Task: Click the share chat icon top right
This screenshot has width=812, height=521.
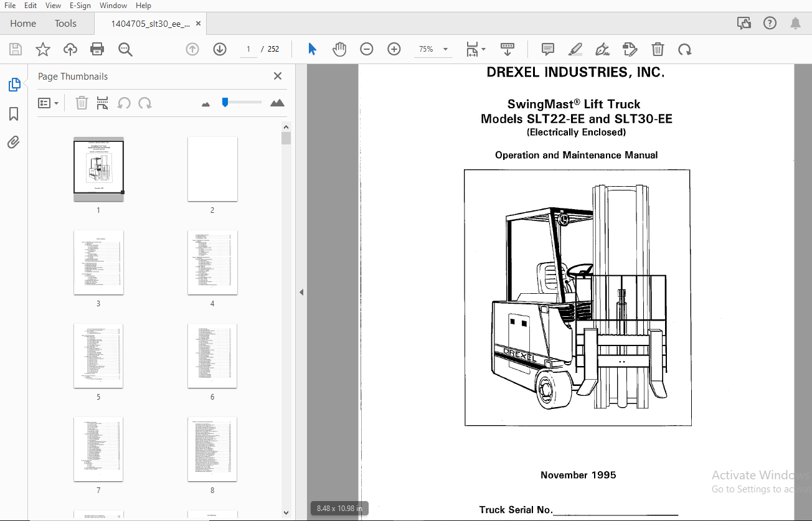Action: 744,24
